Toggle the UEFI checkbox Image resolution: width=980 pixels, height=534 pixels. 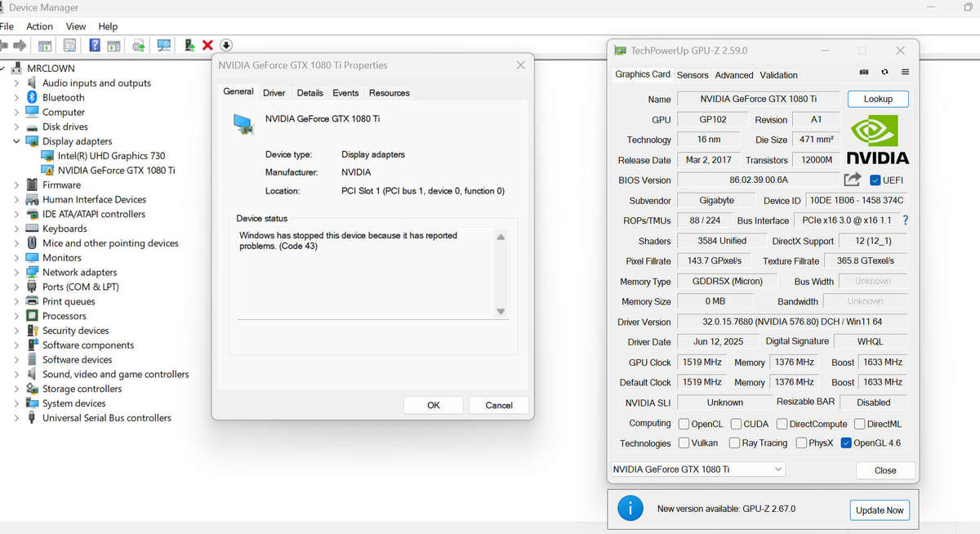pos(875,180)
